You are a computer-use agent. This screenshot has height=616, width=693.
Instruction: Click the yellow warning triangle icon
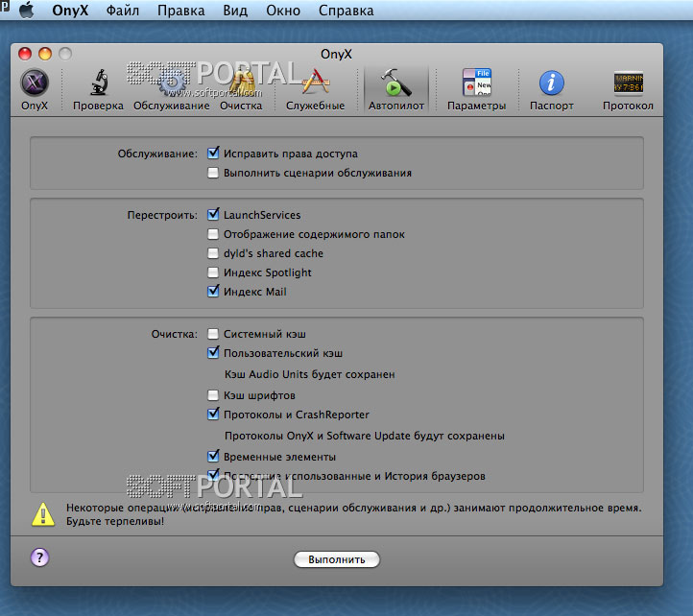(43, 514)
